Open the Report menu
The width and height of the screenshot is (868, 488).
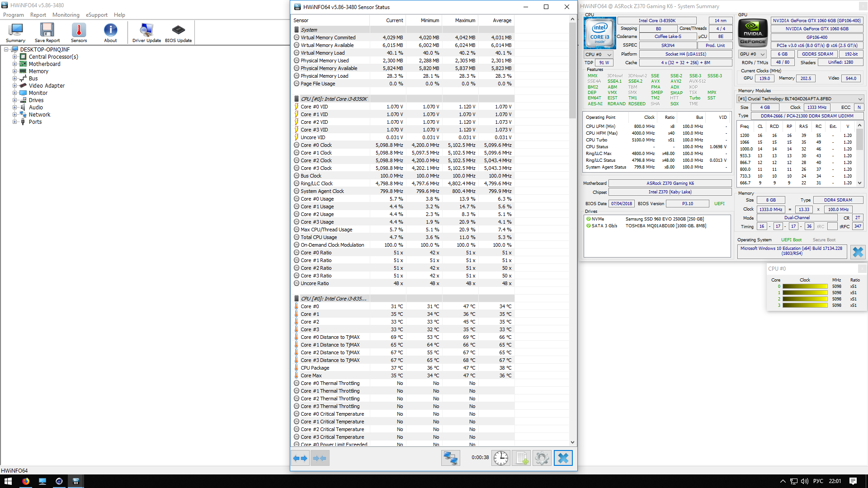point(38,15)
